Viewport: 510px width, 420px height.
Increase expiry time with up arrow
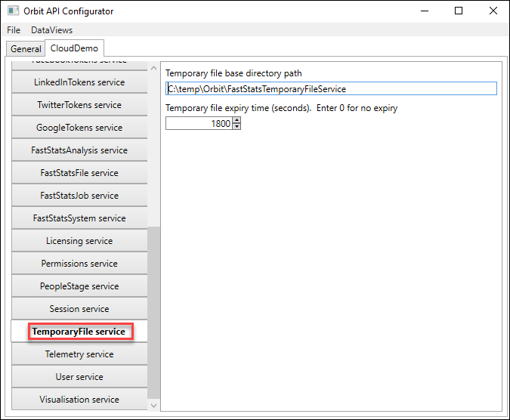coord(236,121)
